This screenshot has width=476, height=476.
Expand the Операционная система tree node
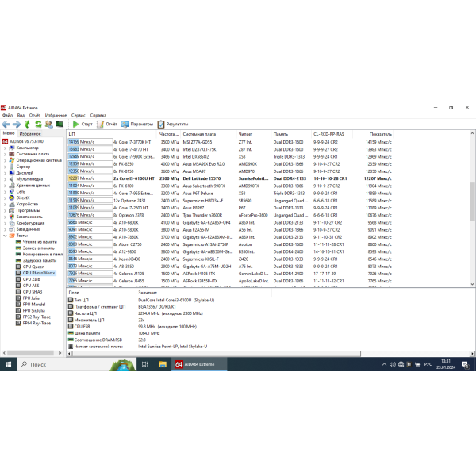pos(5,160)
